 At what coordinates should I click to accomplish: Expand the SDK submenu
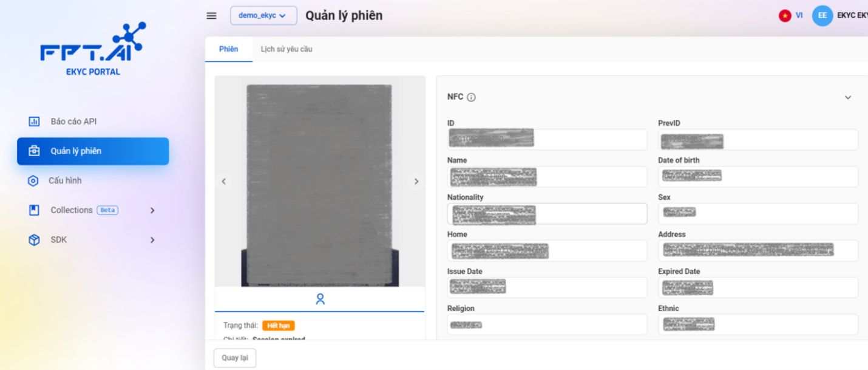coord(152,240)
